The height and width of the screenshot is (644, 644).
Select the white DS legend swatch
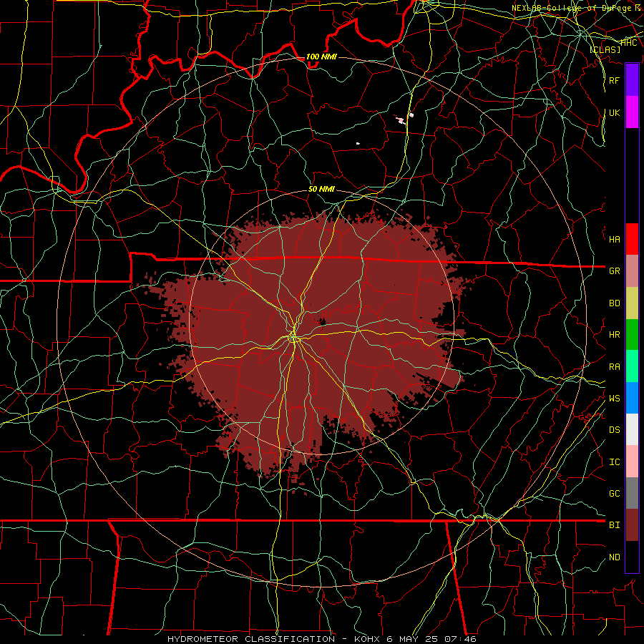click(632, 429)
